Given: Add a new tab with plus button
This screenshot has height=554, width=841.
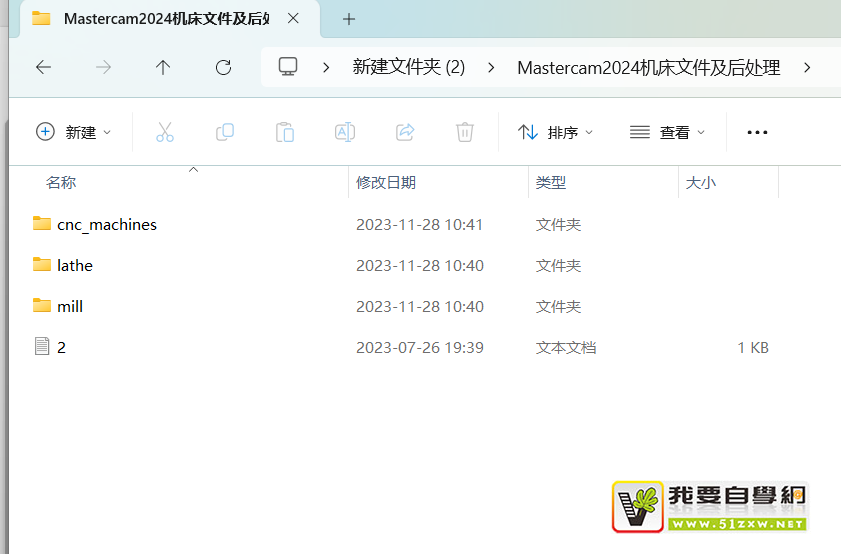Looking at the screenshot, I should coord(348,19).
